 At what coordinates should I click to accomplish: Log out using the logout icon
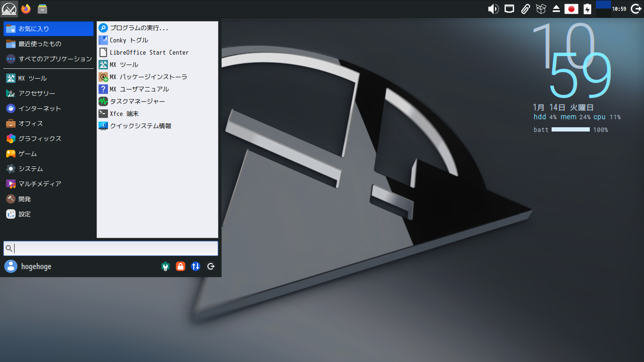(211, 266)
